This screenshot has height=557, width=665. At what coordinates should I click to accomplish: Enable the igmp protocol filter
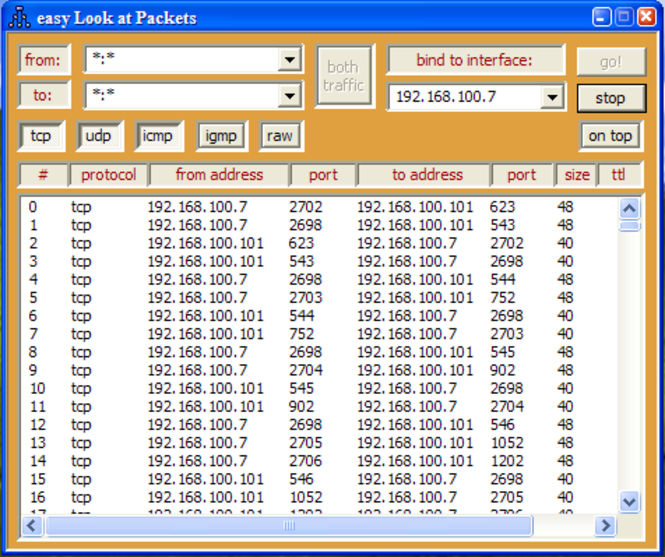click(x=221, y=136)
